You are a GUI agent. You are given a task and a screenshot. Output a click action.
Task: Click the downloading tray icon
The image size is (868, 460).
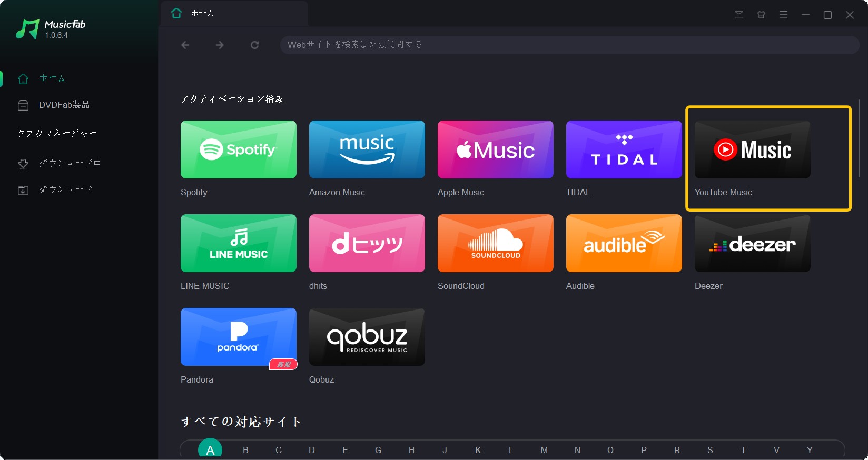click(23, 164)
